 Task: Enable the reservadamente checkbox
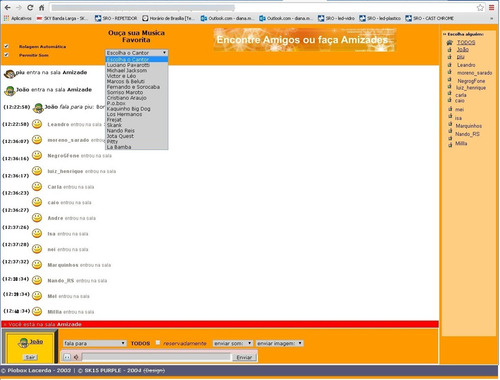(x=158, y=343)
